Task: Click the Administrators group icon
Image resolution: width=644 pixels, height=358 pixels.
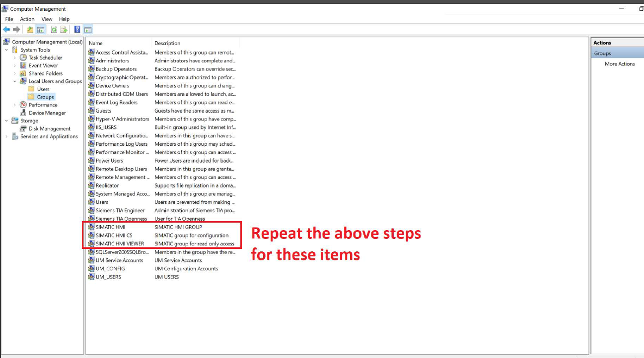Action: (x=91, y=60)
